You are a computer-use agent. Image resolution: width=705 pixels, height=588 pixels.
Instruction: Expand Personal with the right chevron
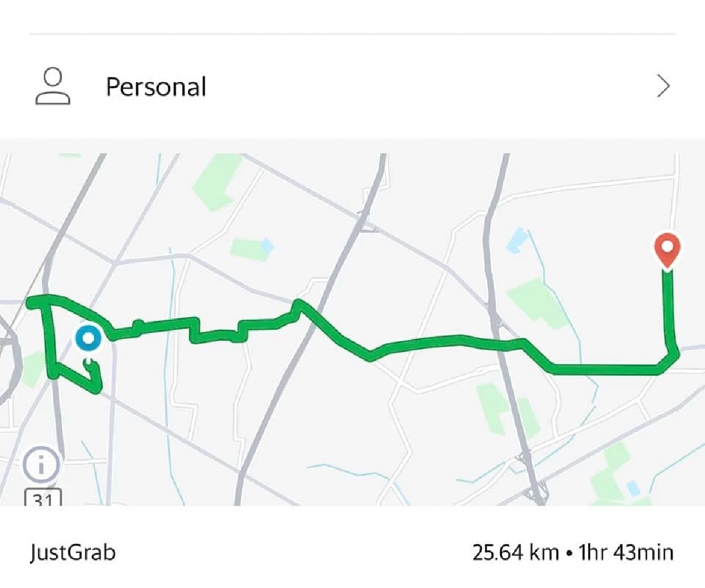[x=663, y=87]
